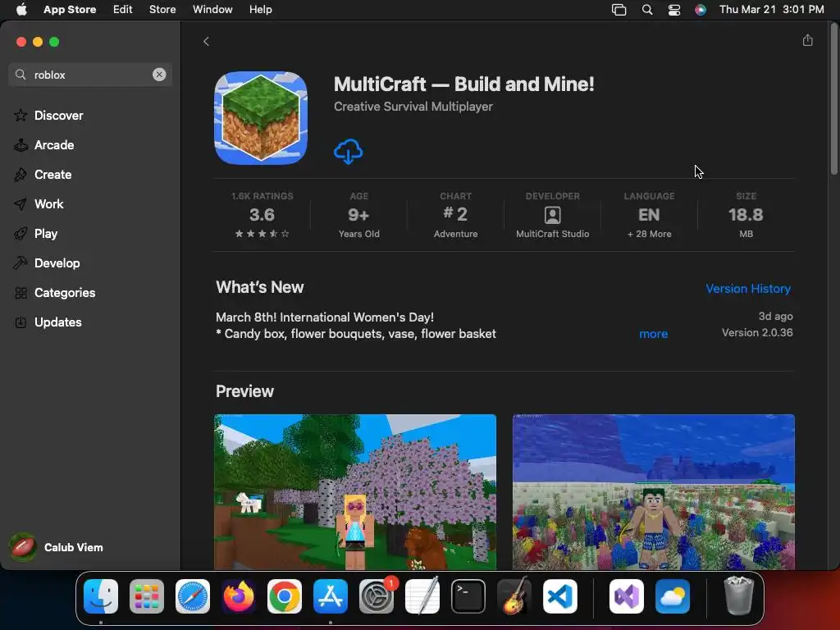This screenshot has height=630, width=840.
Task: Download MultiCraft with the cloud icon
Action: pyautogui.click(x=348, y=152)
